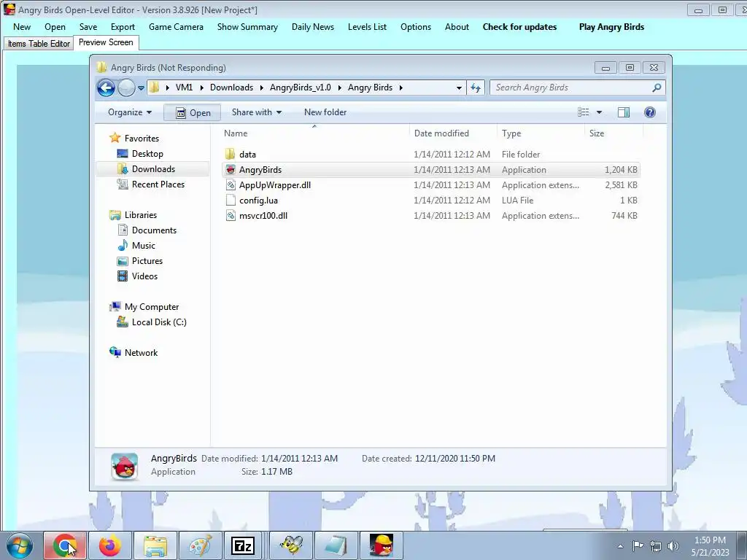Screen dimensions: 747x560
Task: Sort by Size column header
Action: (597, 133)
